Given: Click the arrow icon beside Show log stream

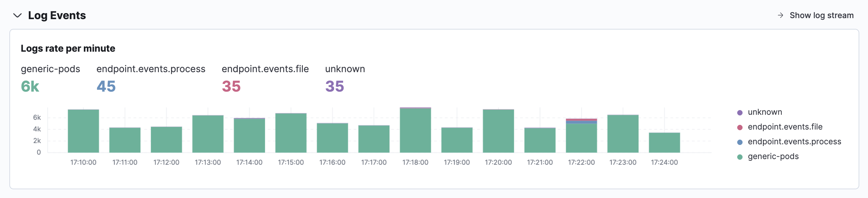Looking at the screenshot, I should tap(780, 15).
